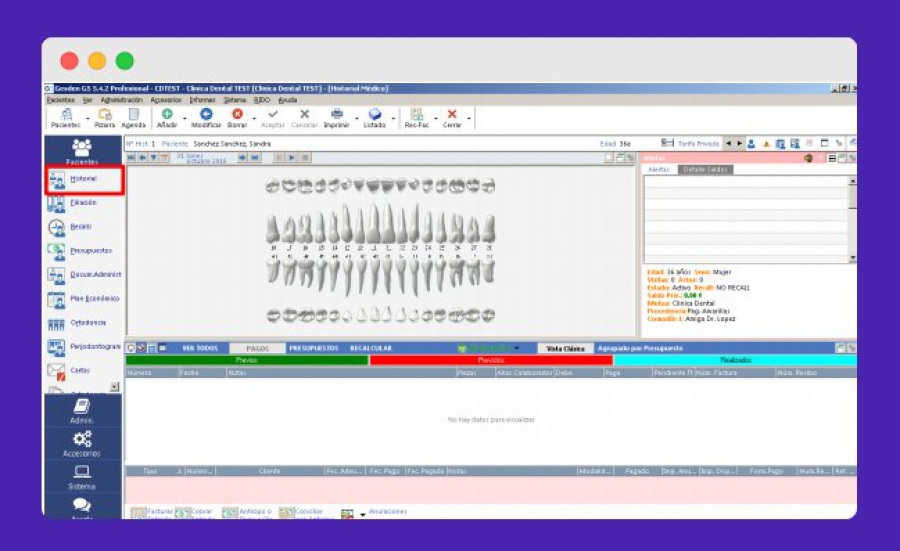The width and height of the screenshot is (900, 551).
Task: Click Agrupado por Presupuesto
Action: point(640,348)
